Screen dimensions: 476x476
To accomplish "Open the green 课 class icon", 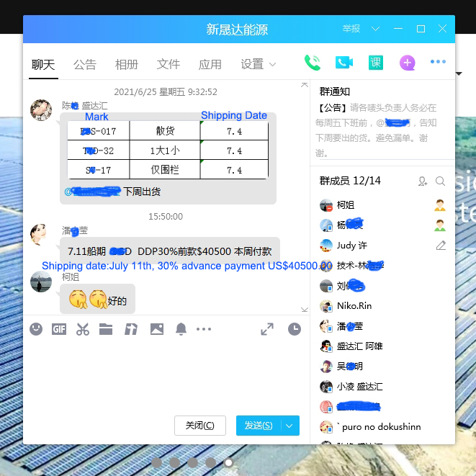I will tap(375, 63).
